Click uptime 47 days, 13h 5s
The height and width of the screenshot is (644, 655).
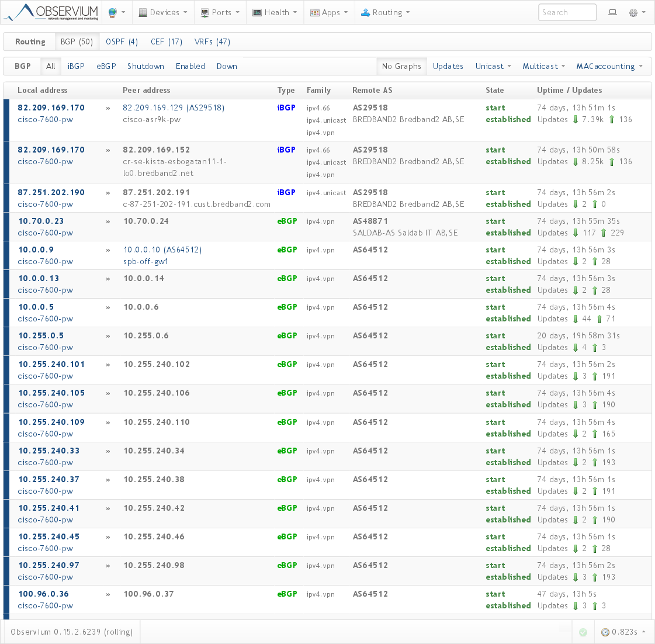566,594
